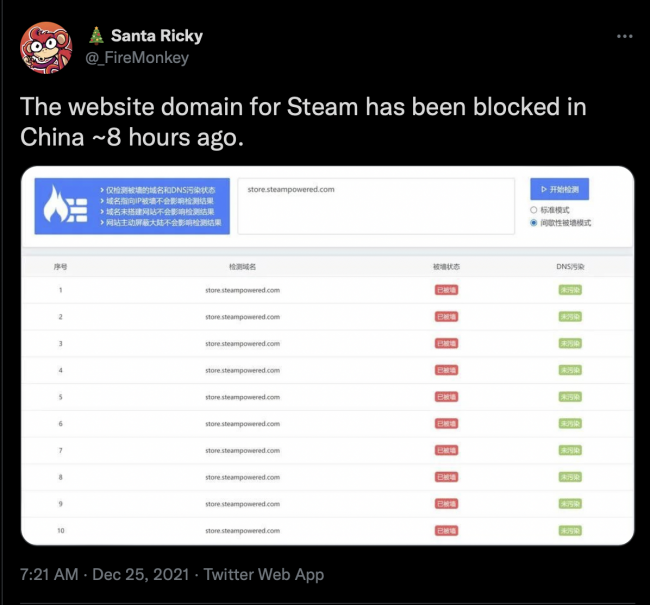
Task: Open the @_FireMonkey handle link
Action: click(136, 58)
